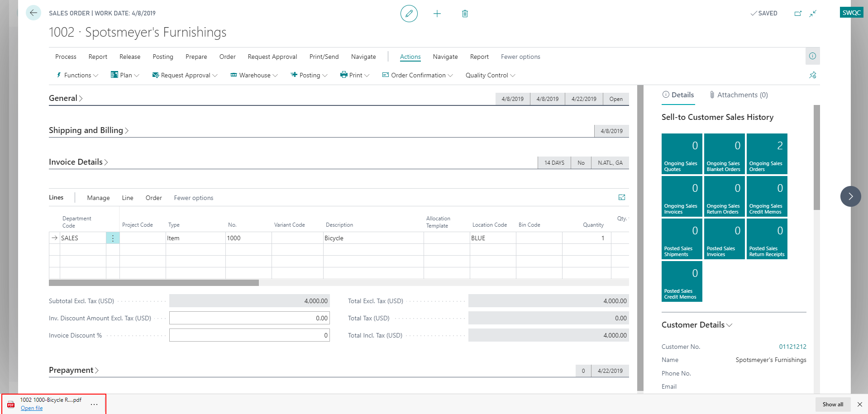
Task: Open the Line menu in Lines
Action: pos(128,198)
